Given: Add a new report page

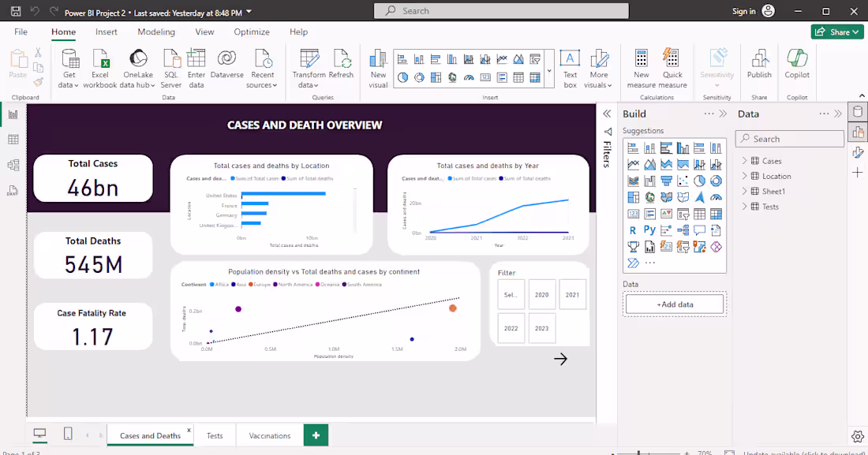Looking at the screenshot, I should click(316, 435).
